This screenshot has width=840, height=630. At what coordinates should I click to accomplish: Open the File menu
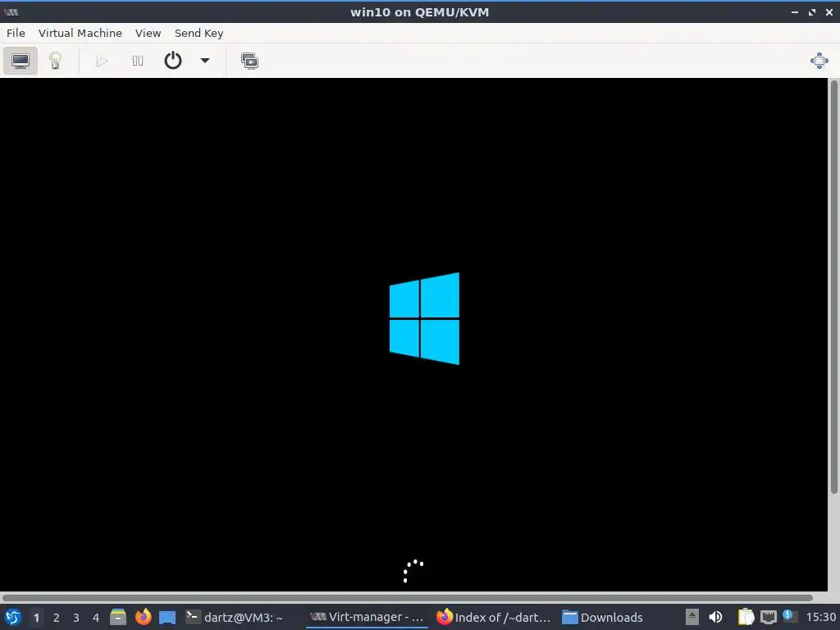[16, 33]
